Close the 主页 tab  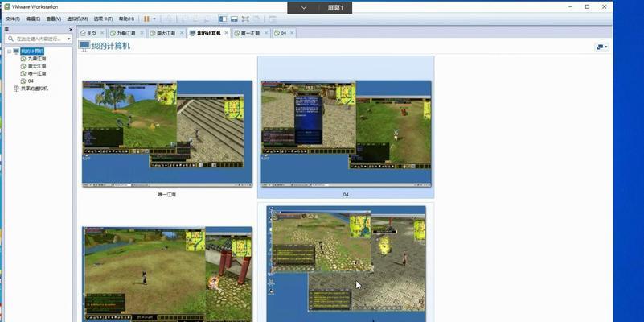[102, 33]
